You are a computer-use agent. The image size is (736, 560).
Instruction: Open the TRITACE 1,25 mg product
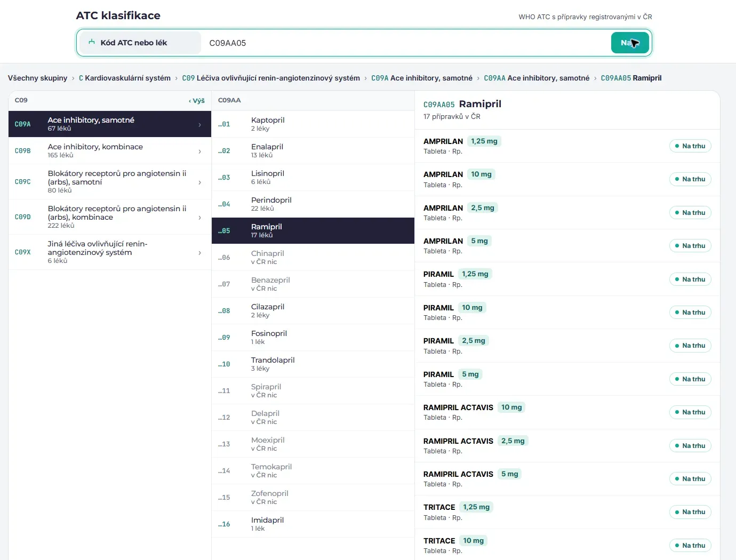[x=567, y=512]
